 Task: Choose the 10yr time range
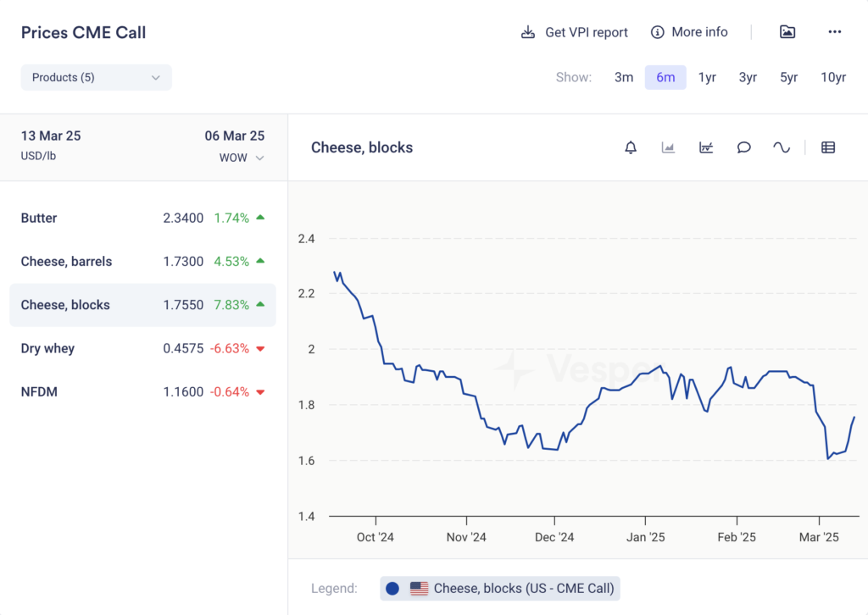(832, 77)
